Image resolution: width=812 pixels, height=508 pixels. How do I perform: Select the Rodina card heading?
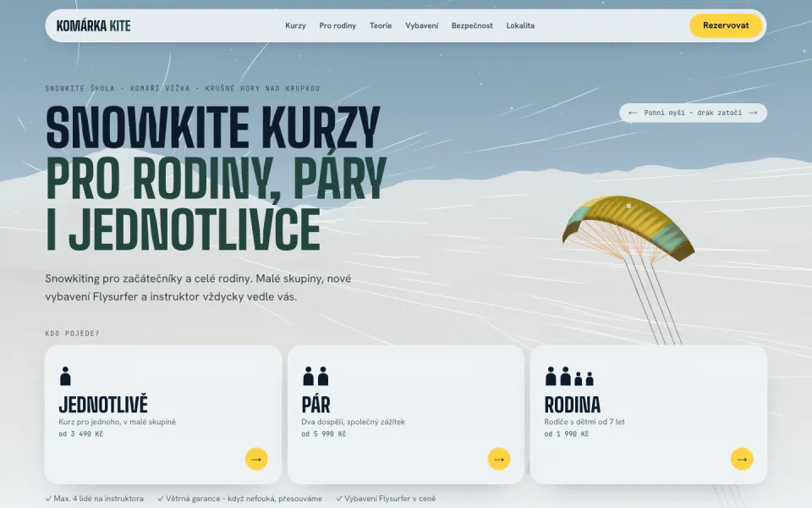click(x=573, y=405)
